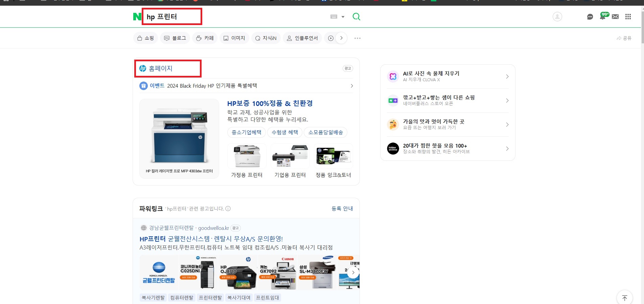The height and width of the screenshot is (304, 644).
Task: Open 20대가 찜한 핫플 모음 100+ item
Action: click(x=435, y=146)
